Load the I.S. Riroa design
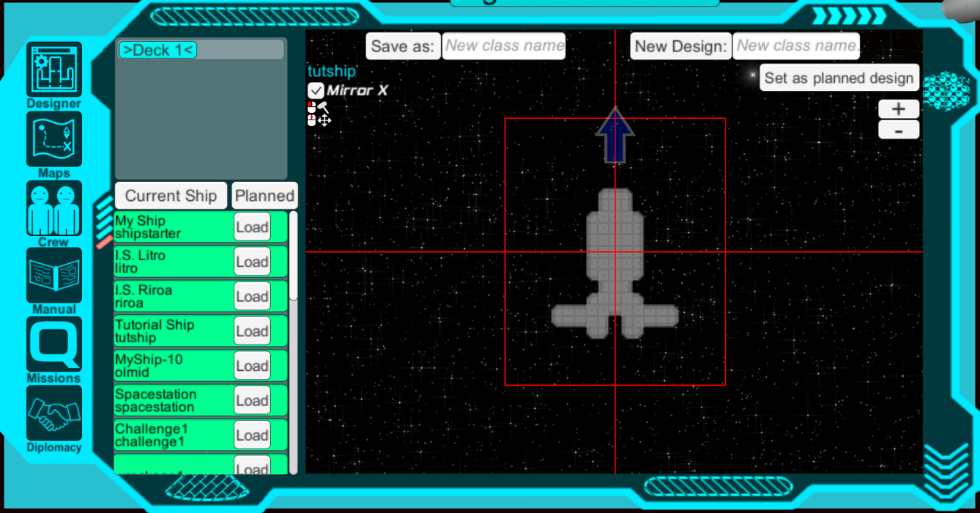 point(252,296)
